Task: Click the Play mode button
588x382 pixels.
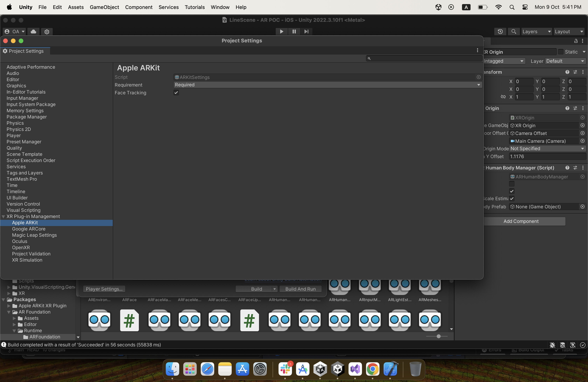Action: (x=281, y=31)
